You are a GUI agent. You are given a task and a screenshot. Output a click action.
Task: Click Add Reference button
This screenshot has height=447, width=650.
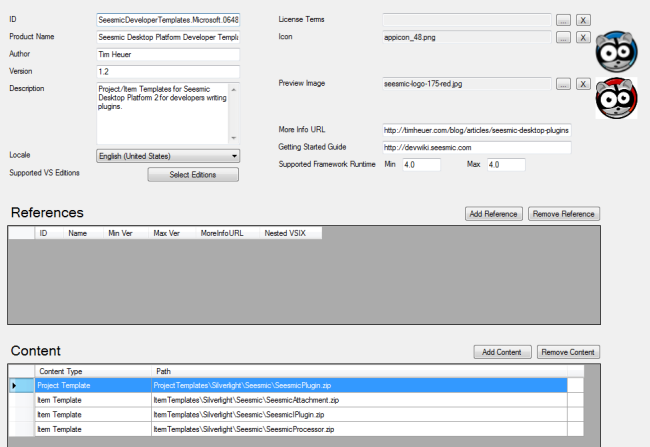[494, 214]
